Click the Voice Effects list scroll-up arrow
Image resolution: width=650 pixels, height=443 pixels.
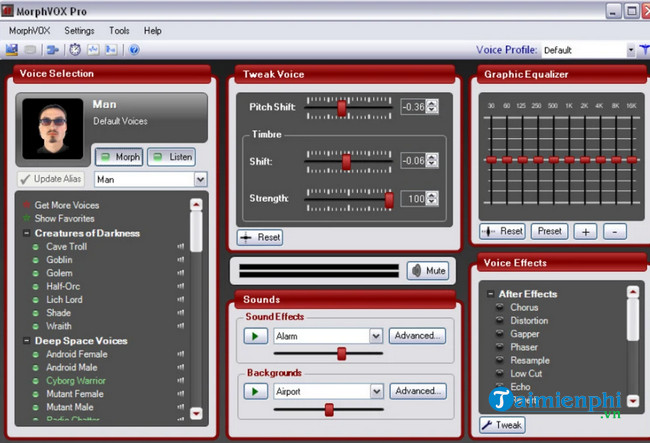pos(633,292)
